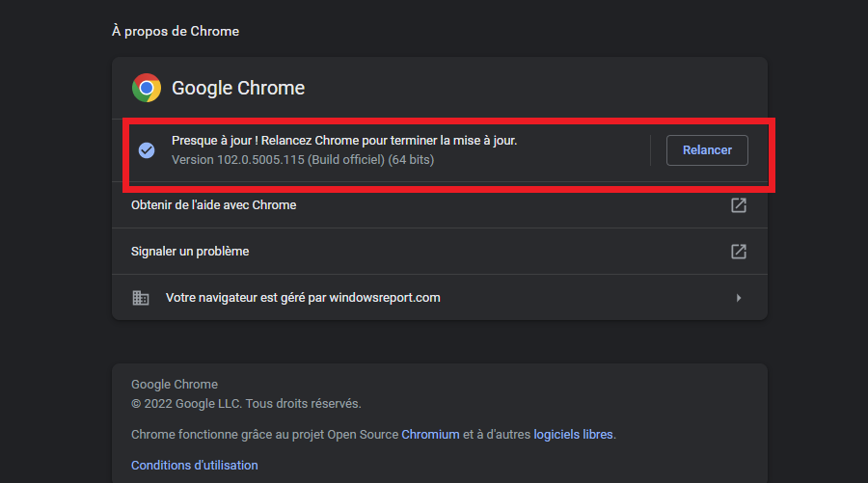Expand the managed by windowsreport.com arrow
Viewport: 868px width, 483px height.
(739, 298)
